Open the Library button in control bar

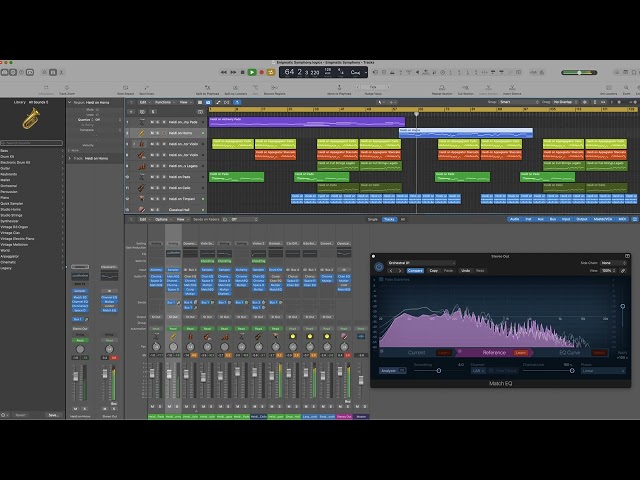point(4,72)
